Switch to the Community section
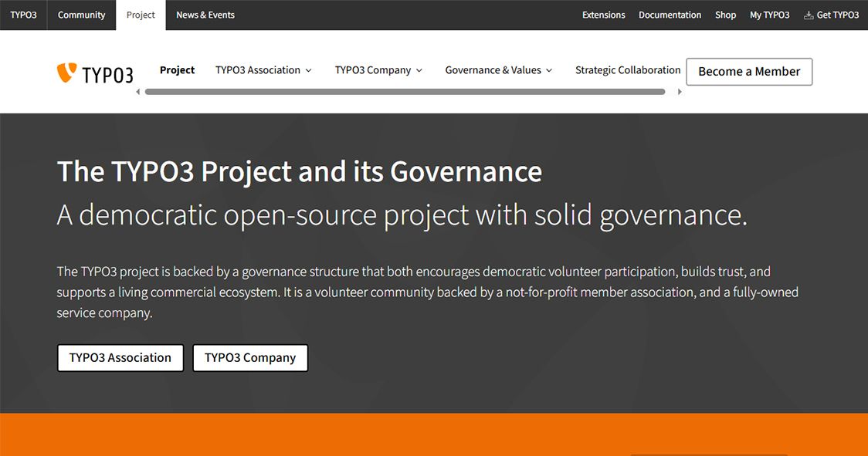868x456 pixels. (81, 15)
